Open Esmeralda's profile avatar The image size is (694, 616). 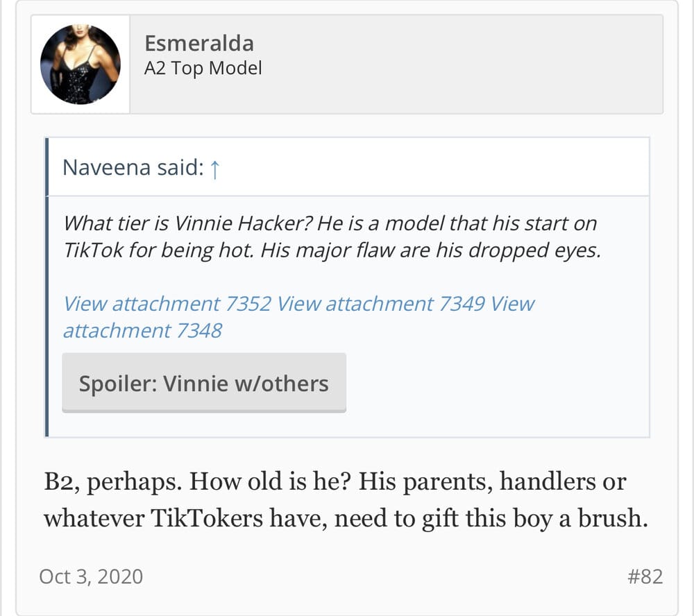pyautogui.click(x=81, y=65)
